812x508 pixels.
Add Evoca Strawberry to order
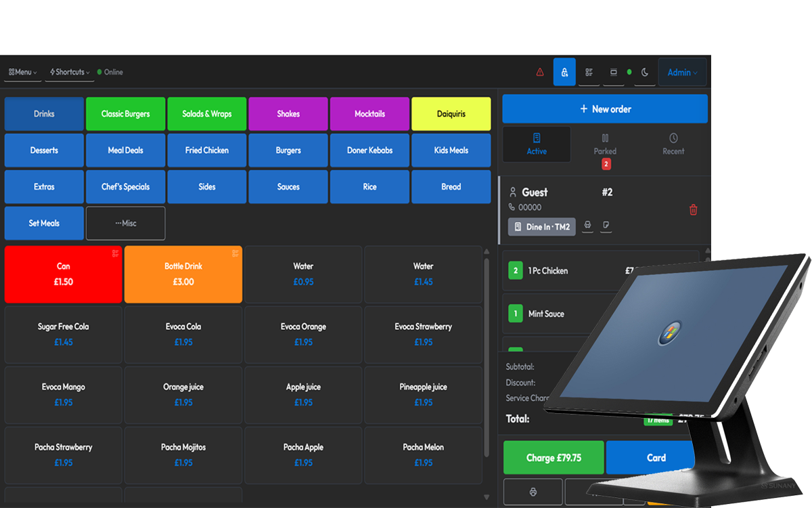coord(423,335)
